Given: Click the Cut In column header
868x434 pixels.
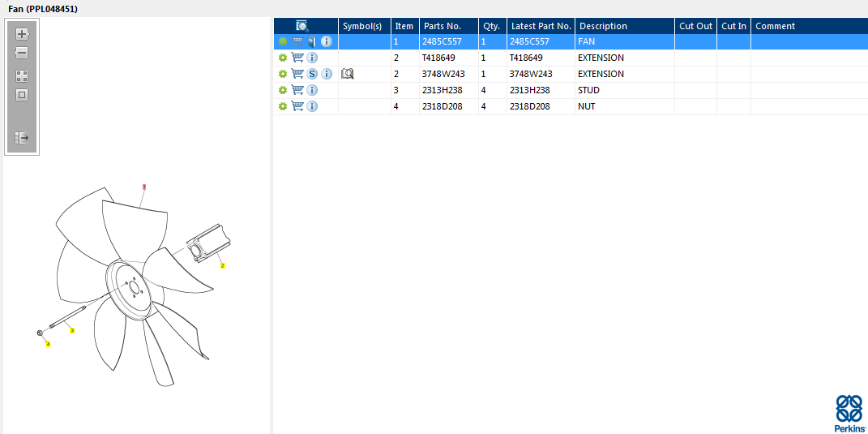Looking at the screenshot, I should tap(734, 26).
